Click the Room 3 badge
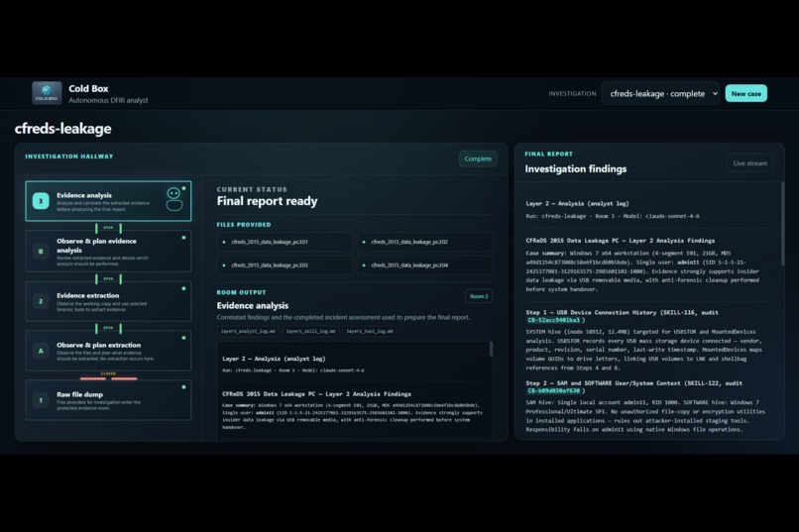This screenshot has height=532, width=799. click(479, 296)
